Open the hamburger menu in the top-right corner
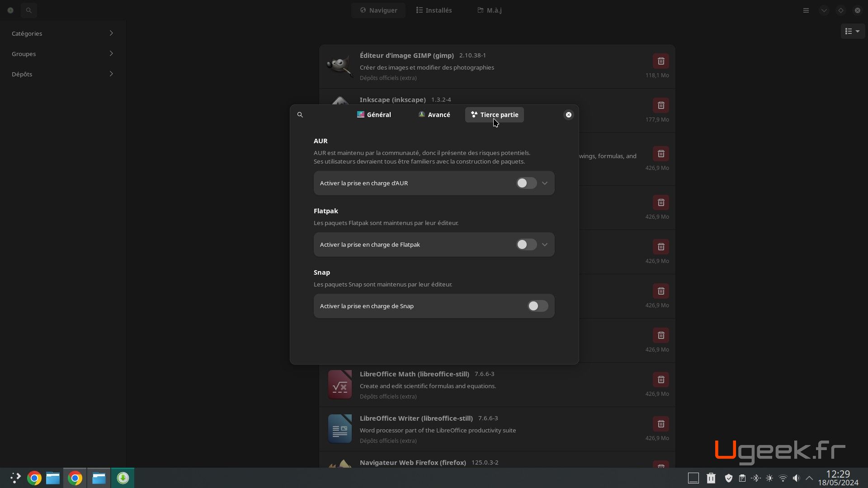The width and height of the screenshot is (868, 488). point(806,10)
